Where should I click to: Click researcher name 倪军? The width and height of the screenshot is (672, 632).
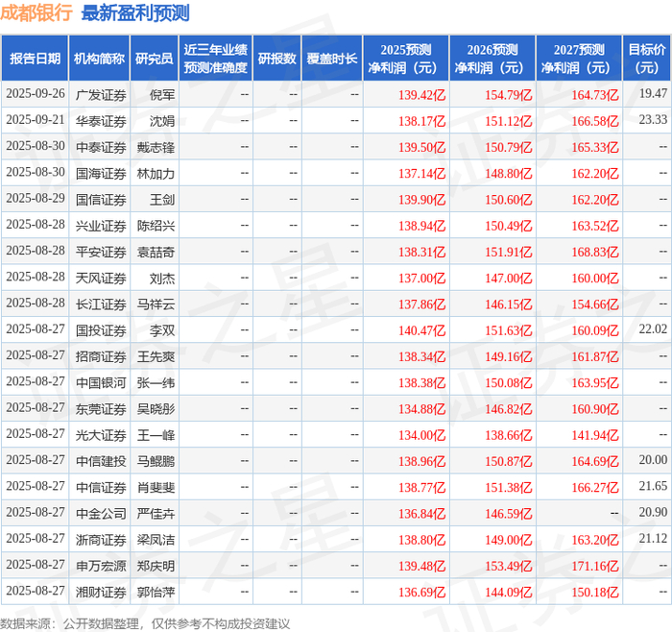click(x=162, y=95)
